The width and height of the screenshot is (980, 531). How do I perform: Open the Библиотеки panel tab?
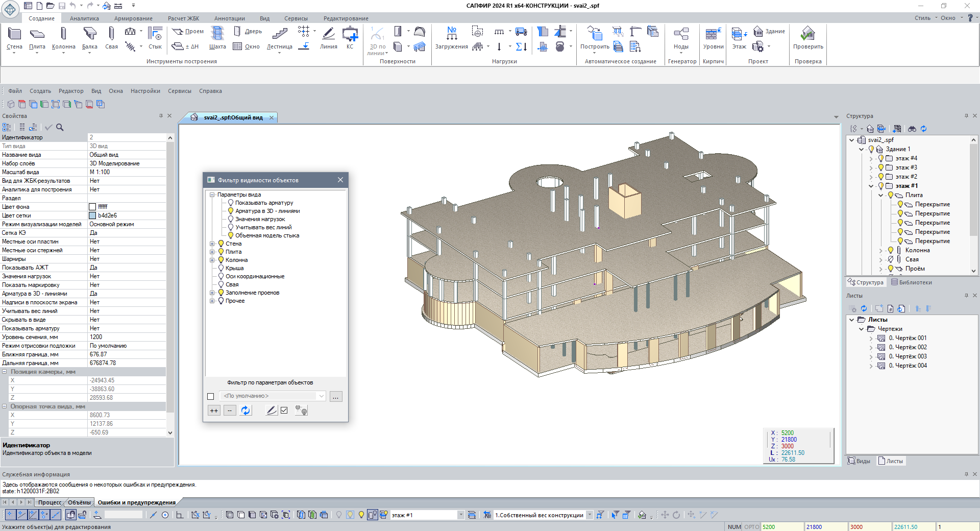[x=912, y=282]
